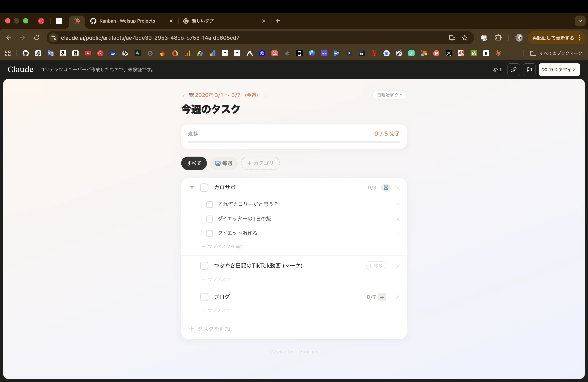This screenshot has width=588, height=382.
Task: Collapse the カロサポ task group triangle
Action: (192, 187)
